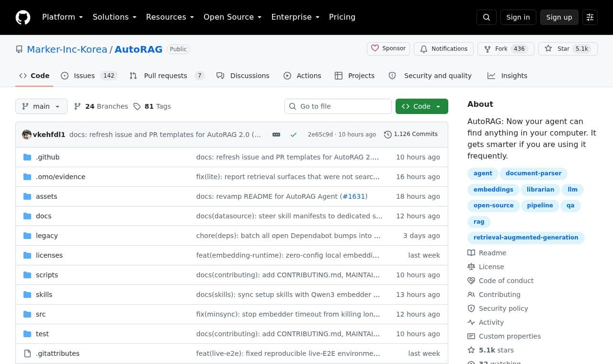Click the heart Sponsor button
This screenshot has width=613, height=364.
388,49
